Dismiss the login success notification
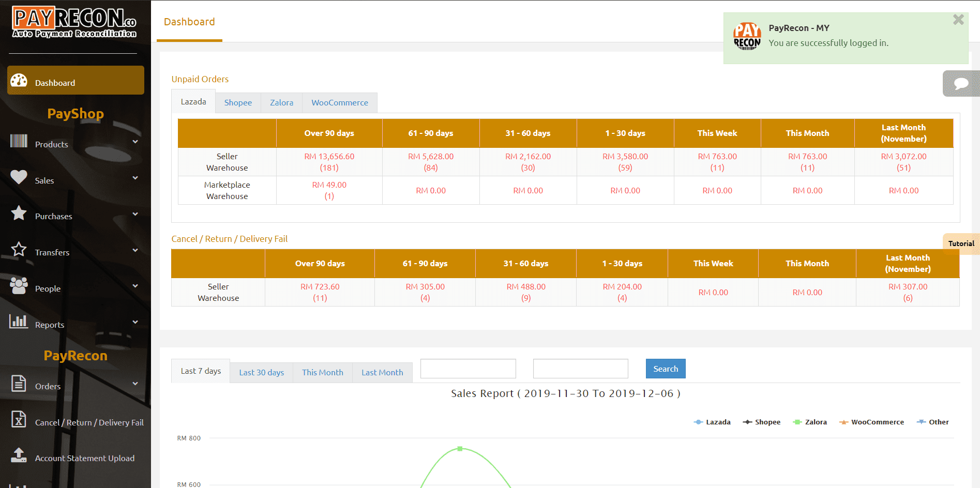Image resolution: width=980 pixels, height=488 pixels. tap(958, 20)
